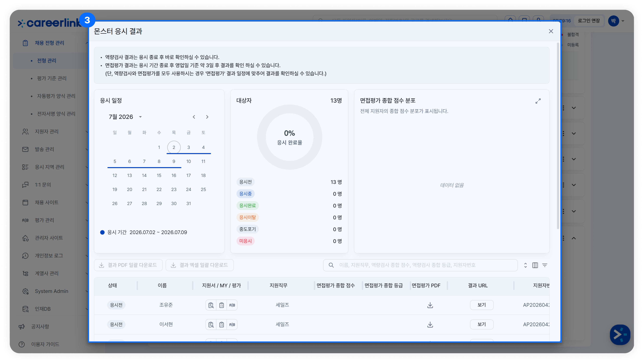Select July 15 on the calendar

(x=159, y=175)
